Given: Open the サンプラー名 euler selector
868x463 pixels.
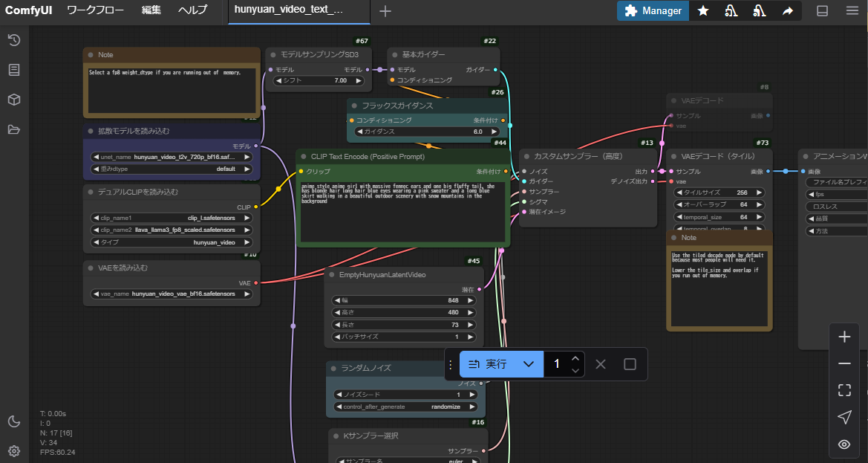Looking at the screenshot, I should click(408, 460).
